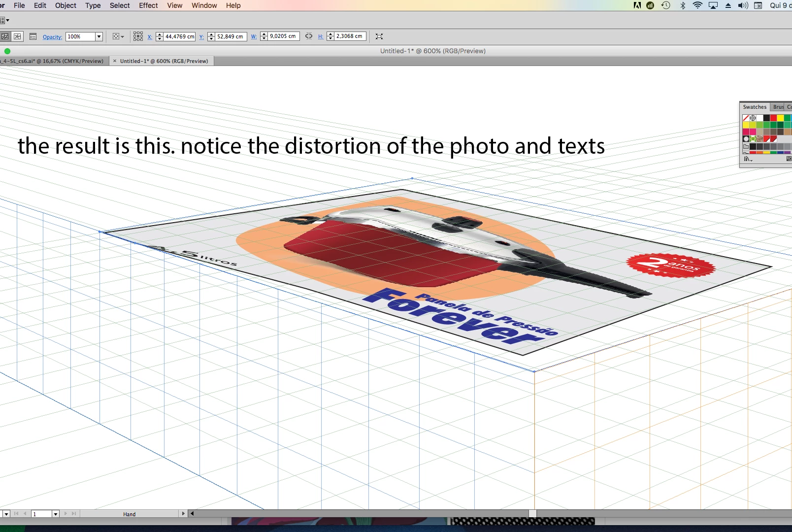Open the align-to selection dropdown
Screen dimensions: 792x532
click(x=118, y=36)
